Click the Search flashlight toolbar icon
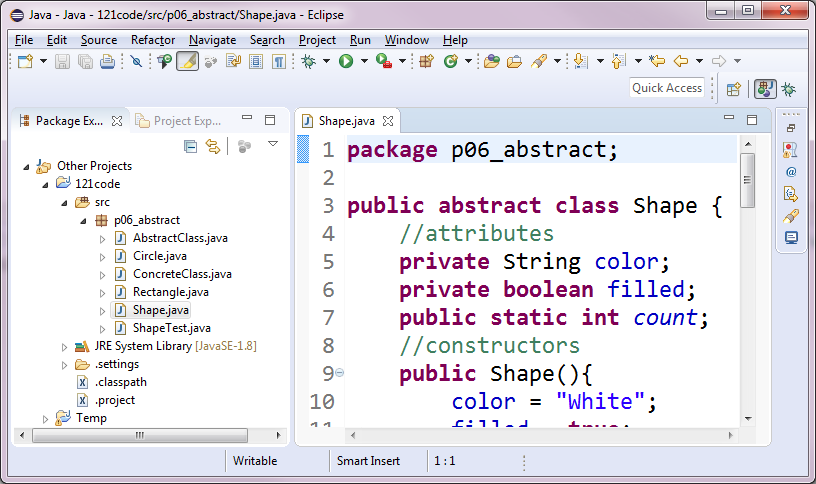Viewport: 816px width, 484px height. pos(539,61)
